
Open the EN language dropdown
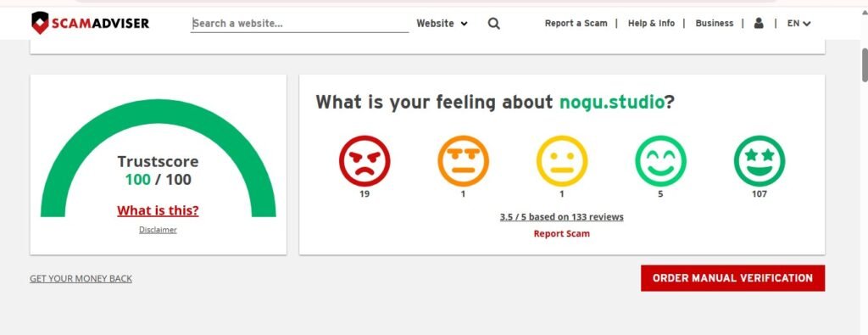pyautogui.click(x=798, y=23)
